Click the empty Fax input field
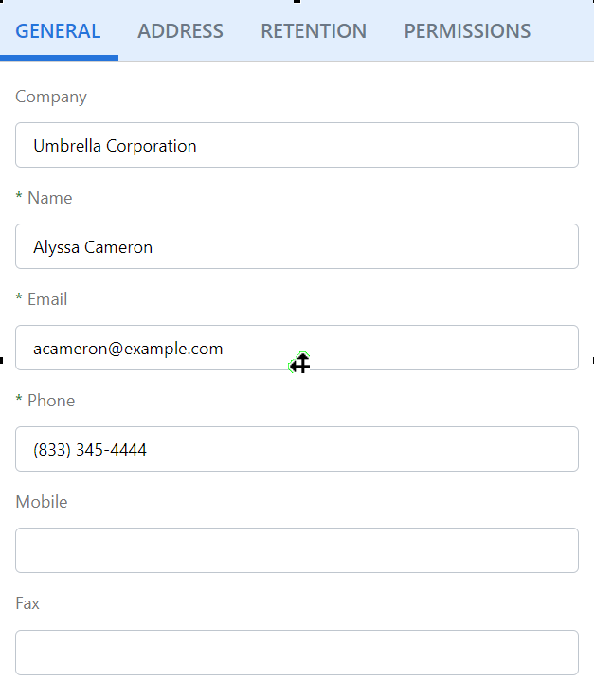Viewport: 594px width, 700px height. 297,653
